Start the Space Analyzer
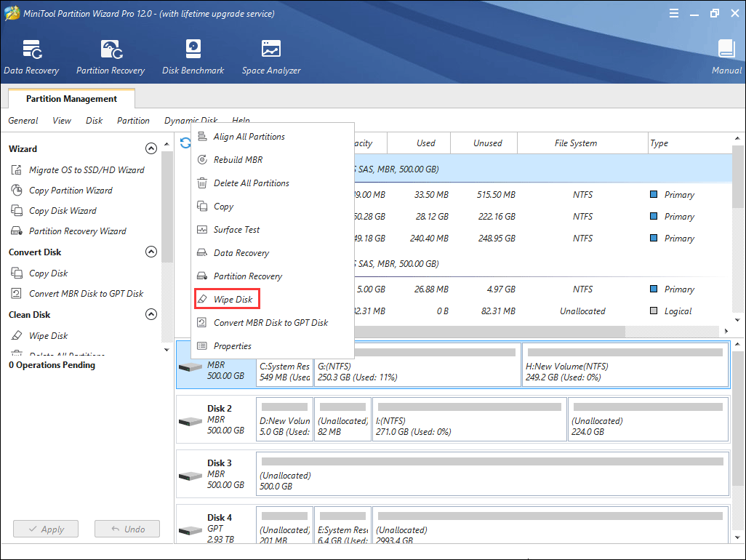This screenshot has height=560, width=746. tap(271, 57)
